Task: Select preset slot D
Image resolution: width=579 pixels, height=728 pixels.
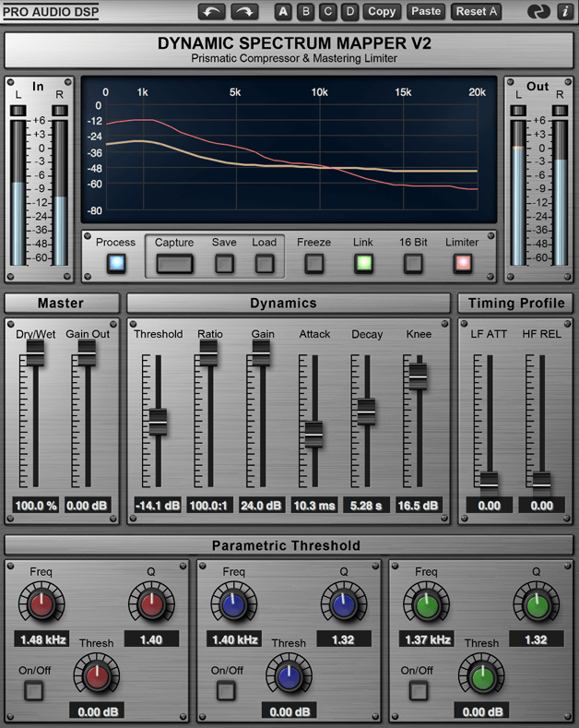Action: [x=350, y=12]
